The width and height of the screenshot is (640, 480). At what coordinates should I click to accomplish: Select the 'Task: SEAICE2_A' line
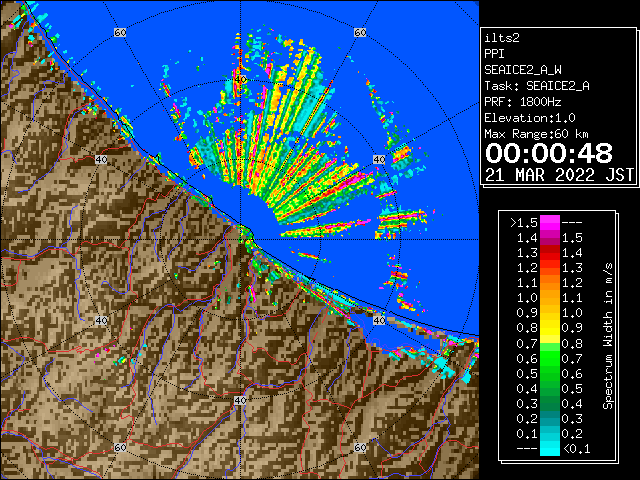click(537, 86)
